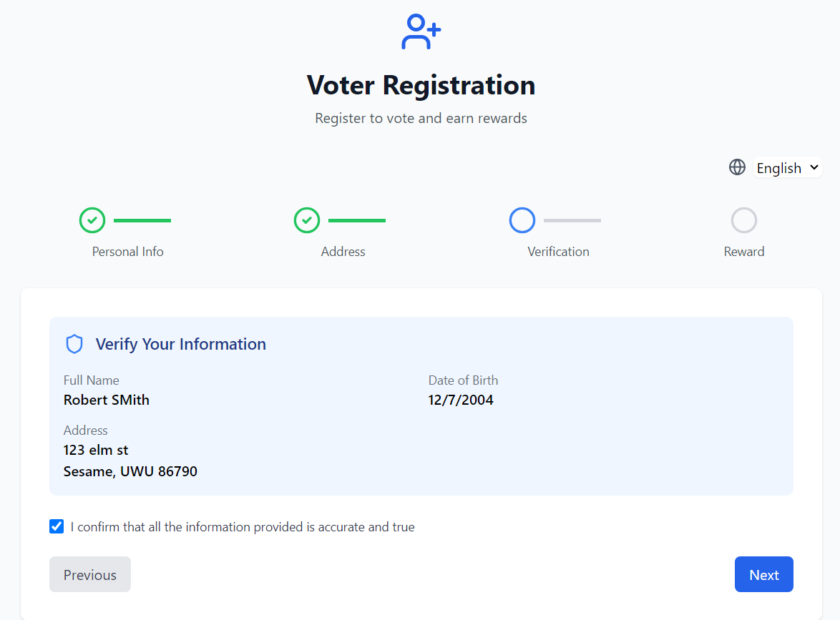Click the gray circle above Reward

[x=744, y=220]
